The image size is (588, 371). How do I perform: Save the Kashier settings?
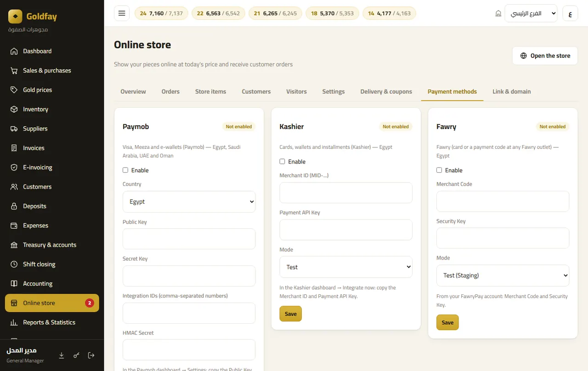(291, 314)
